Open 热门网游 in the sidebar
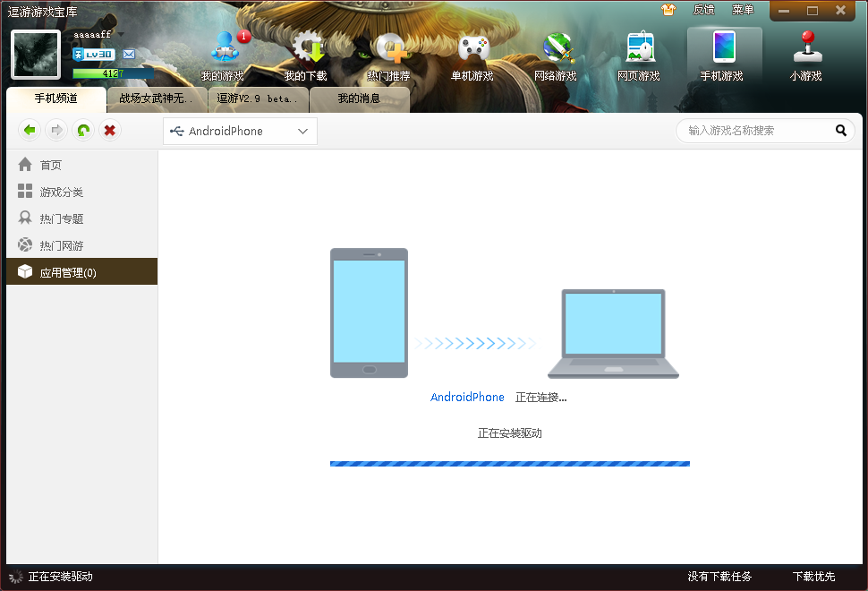The width and height of the screenshot is (868, 591). [82, 245]
